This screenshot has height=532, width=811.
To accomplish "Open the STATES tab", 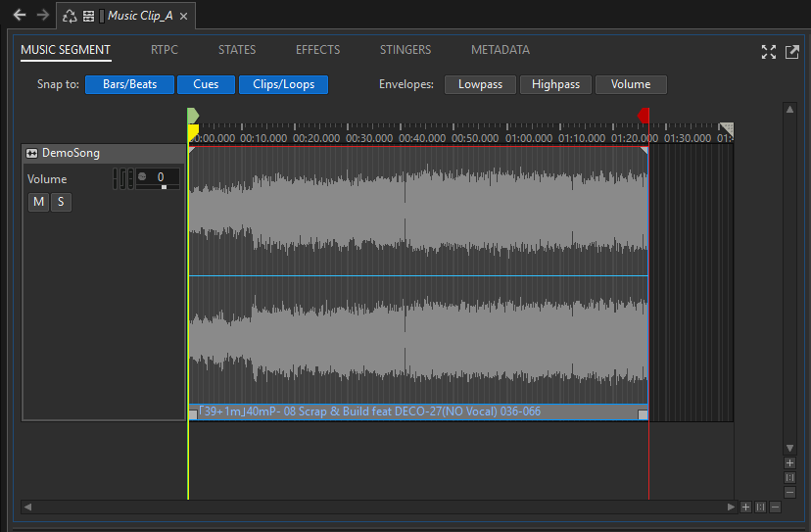I will 237,50.
